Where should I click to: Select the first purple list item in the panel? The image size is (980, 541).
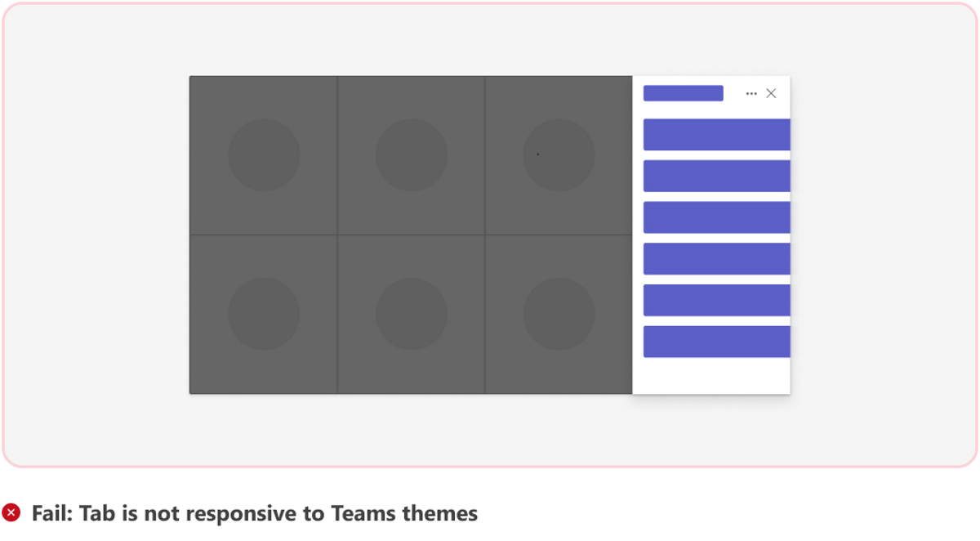pyautogui.click(x=716, y=135)
